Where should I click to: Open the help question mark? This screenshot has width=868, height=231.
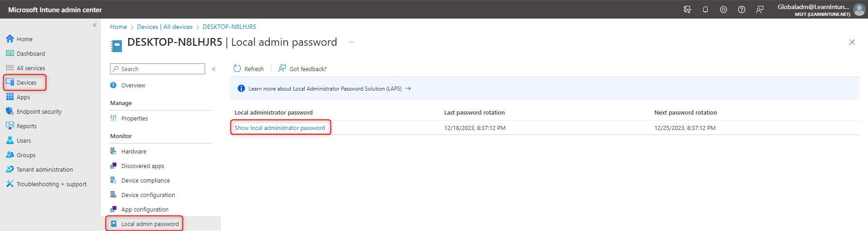[x=742, y=10]
